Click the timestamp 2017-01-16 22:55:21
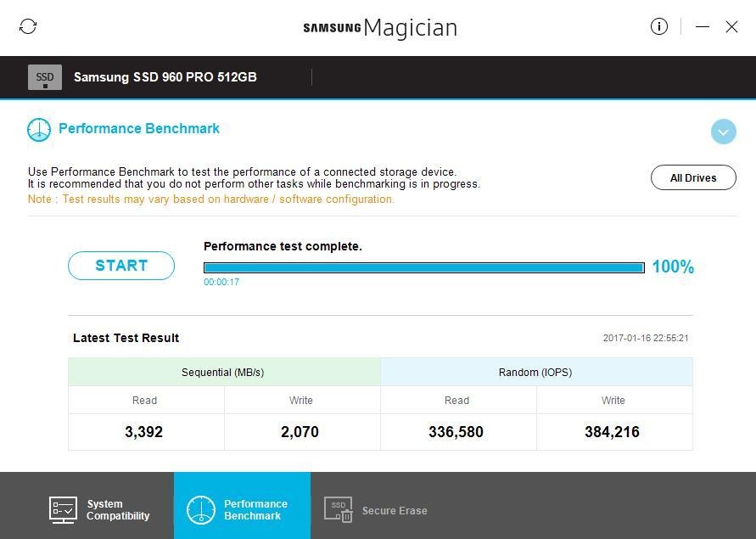 (x=646, y=338)
